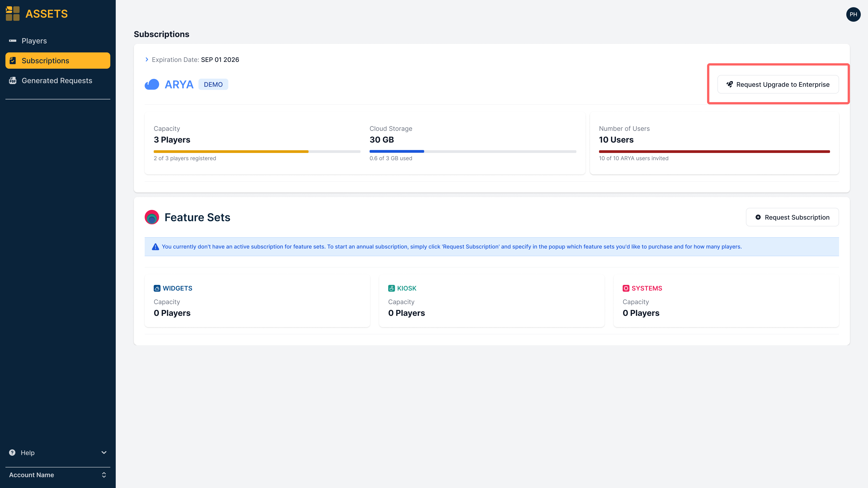The width and height of the screenshot is (868, 488).
Task: Expand the Help menu chevron
Action: click(x=104, y=452)
